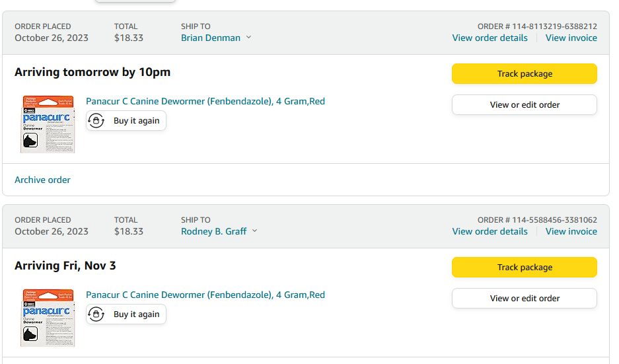Click the Buy it again cart icon, first order

click(96, 121)
